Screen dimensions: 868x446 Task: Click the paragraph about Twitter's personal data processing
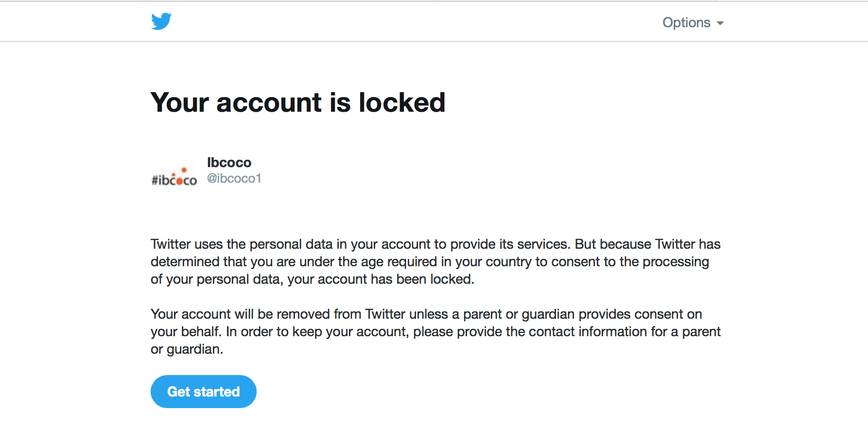point(435,261)
